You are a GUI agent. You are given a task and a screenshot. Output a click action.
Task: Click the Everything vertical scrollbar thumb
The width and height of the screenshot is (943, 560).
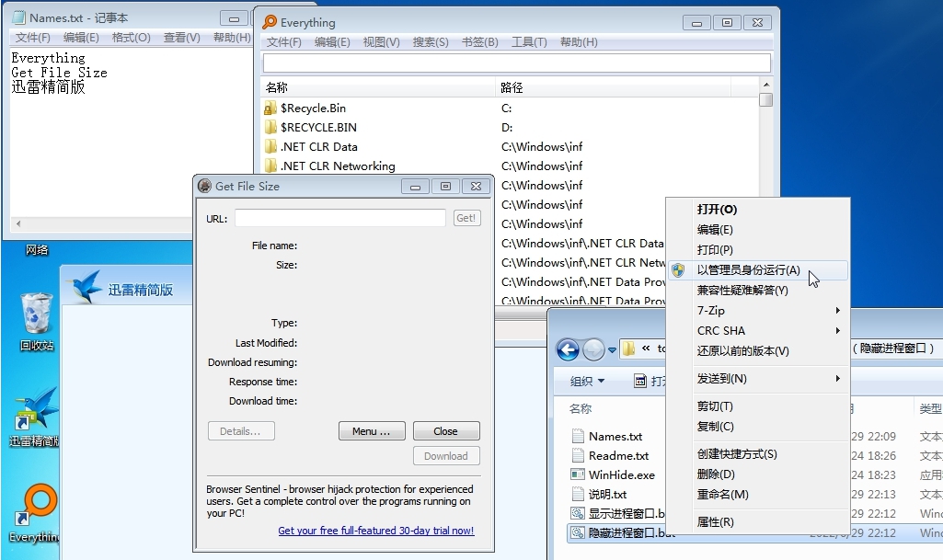(765, 99)
